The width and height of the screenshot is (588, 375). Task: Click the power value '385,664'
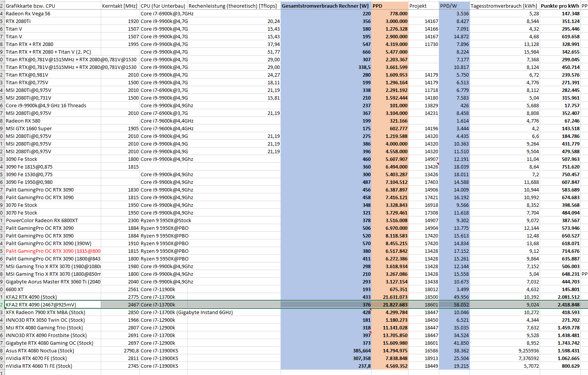[326, 350]
